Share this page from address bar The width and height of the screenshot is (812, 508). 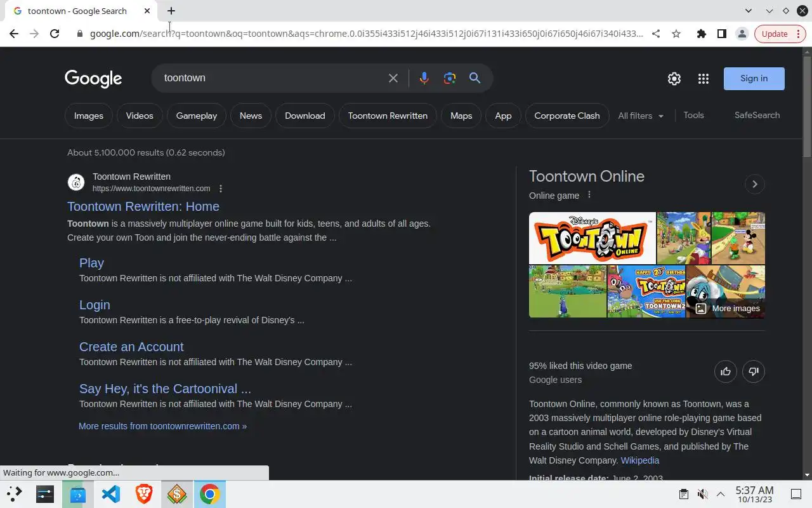click(656, 34)
